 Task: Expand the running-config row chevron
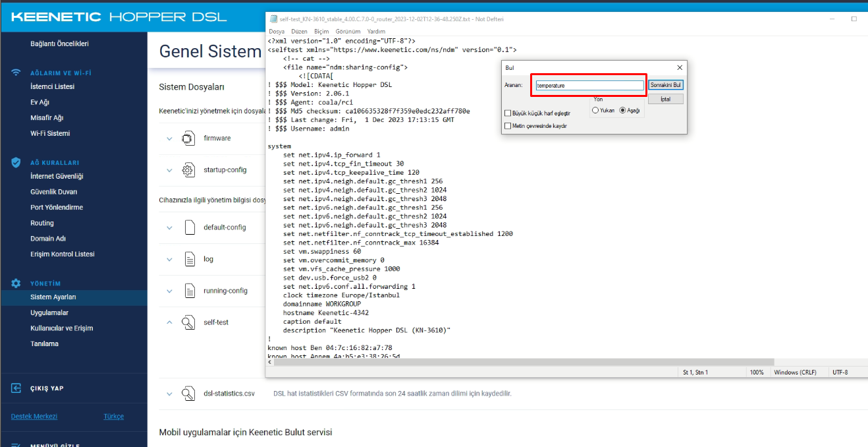(x=169, y=291)
